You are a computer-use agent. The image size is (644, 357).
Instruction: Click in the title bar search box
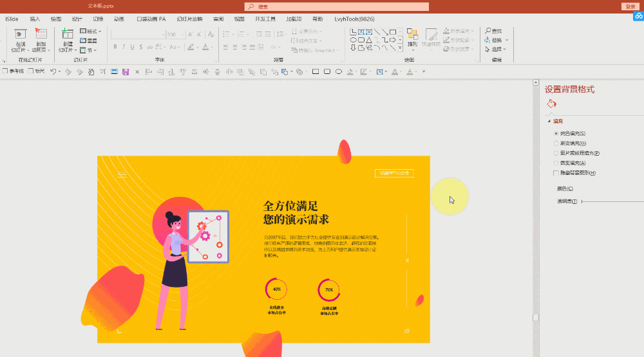[x=336, y=6]
